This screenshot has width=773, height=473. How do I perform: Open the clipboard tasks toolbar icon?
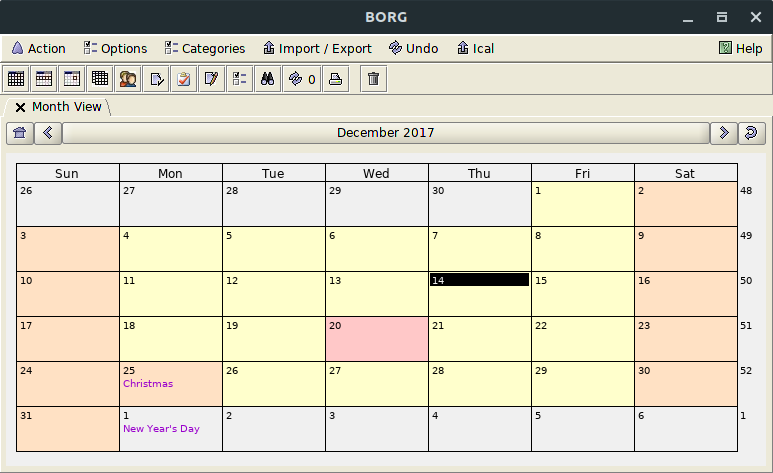pyautogui.click(x=184, y=79)
